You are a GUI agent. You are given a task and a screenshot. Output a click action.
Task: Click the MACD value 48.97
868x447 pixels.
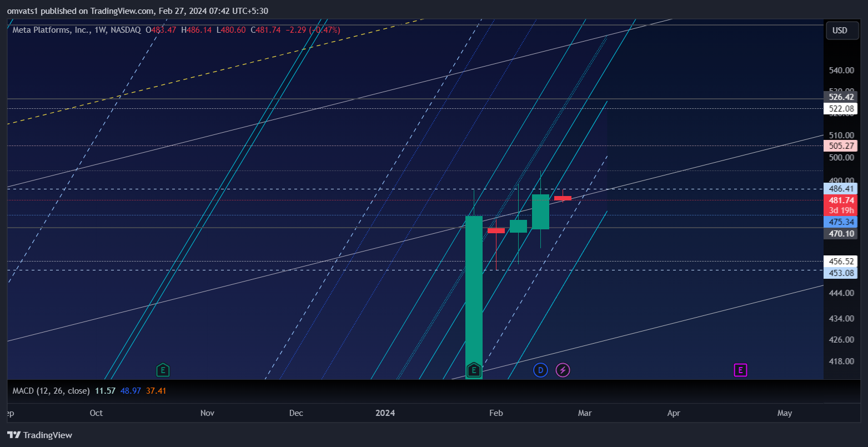[x=131, y=391]
